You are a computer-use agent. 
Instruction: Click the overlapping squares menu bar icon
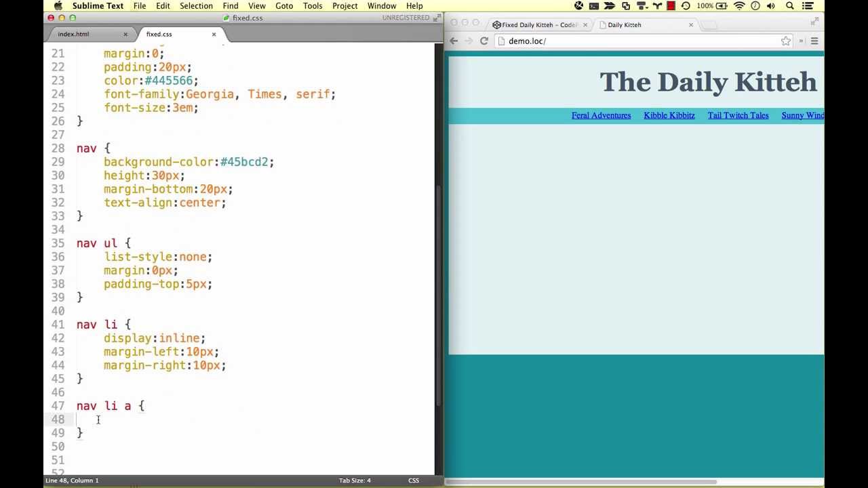tap(625, 6)
